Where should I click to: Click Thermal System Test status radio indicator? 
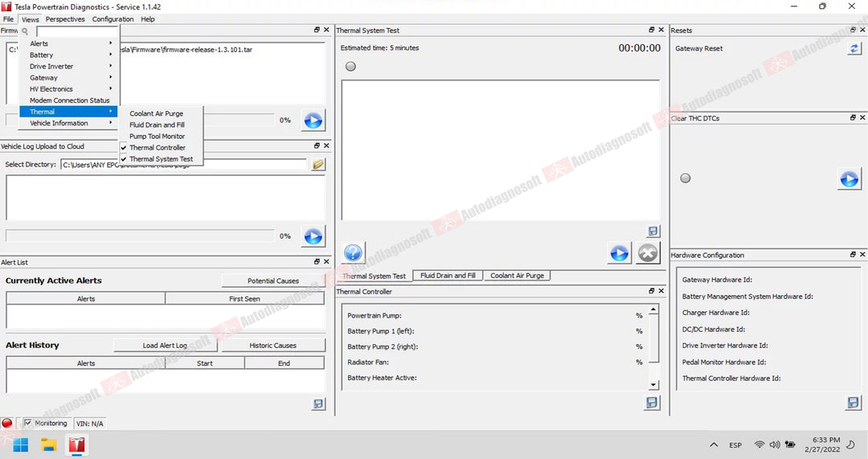click(x=351, y=67)
